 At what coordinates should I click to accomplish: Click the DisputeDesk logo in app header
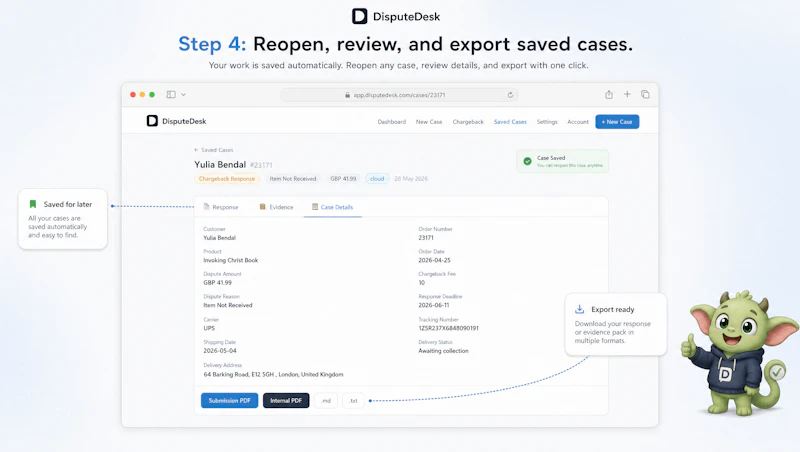pyautogui.click(x=177, y=121)
